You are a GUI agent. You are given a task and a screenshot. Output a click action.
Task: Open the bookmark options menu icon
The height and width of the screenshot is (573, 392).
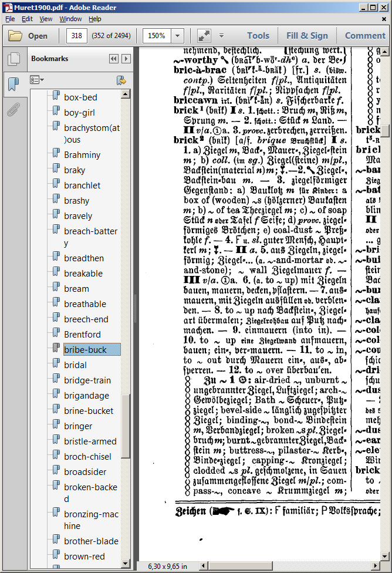click(37, 80)
